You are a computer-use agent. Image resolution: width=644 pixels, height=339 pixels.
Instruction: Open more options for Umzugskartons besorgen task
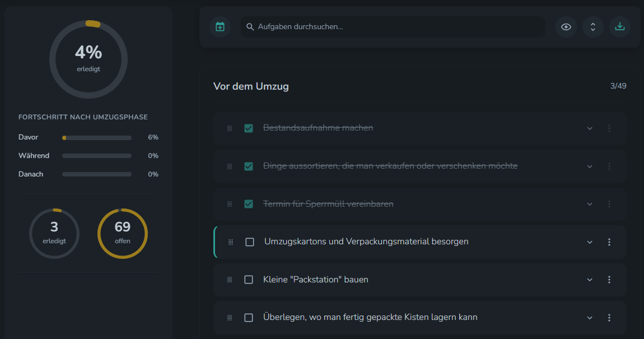(x=609, y=242)
